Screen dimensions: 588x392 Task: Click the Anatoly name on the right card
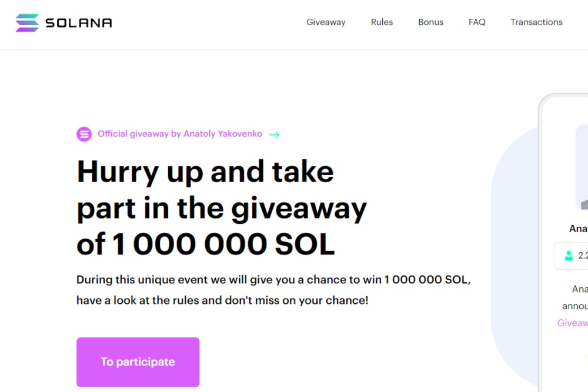click(x=579, y=229)
